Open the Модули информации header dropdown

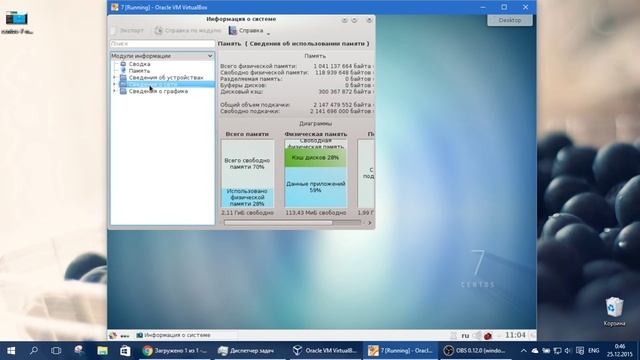pos(162,56)
